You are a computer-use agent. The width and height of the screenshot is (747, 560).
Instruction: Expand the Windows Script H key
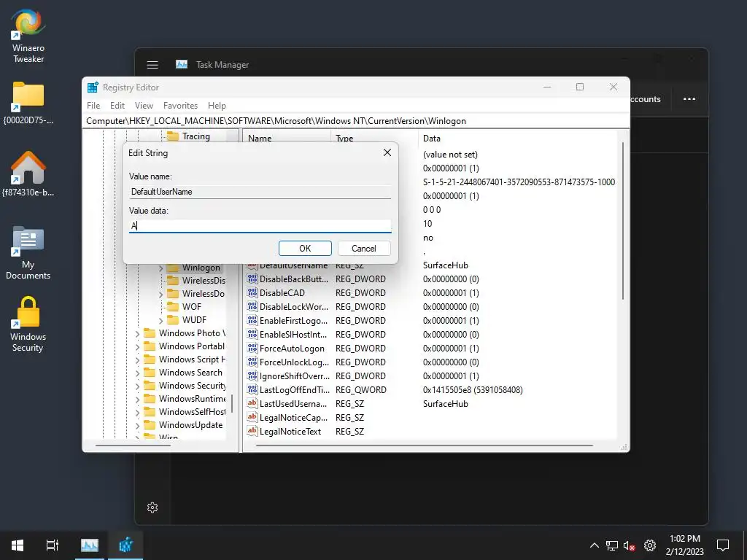[138, 360]
